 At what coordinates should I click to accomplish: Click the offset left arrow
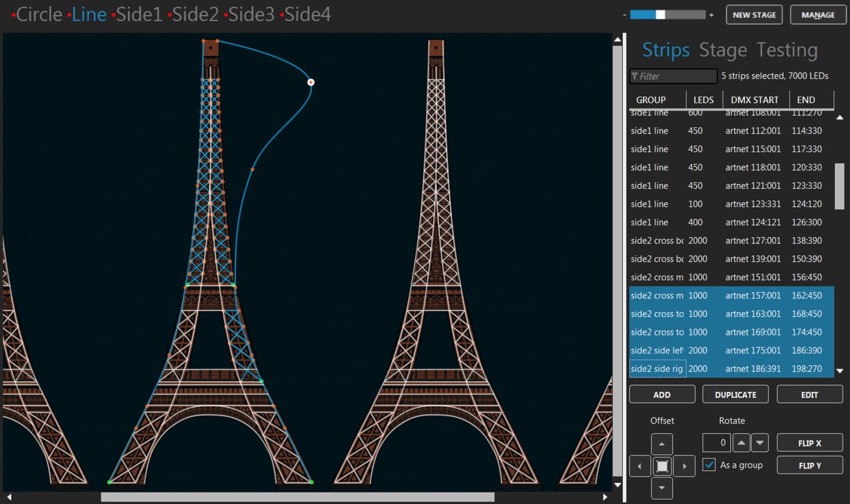pos(640,466)
